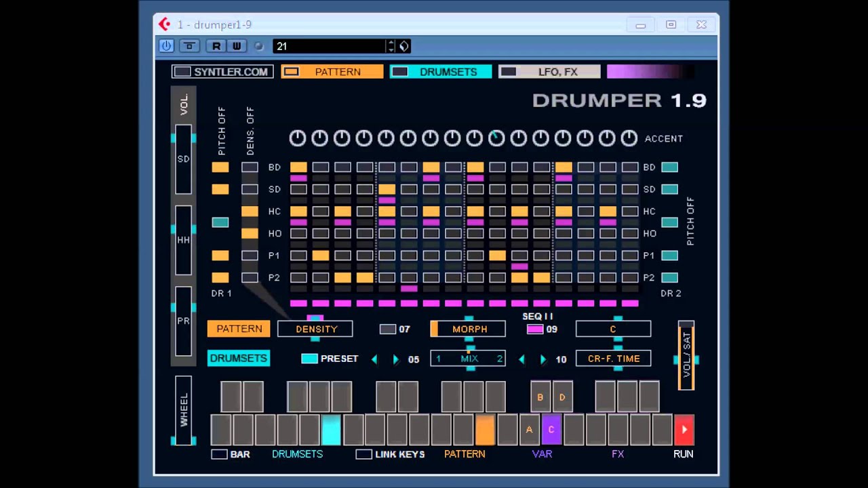Screen dimensions: 868x488
Task: Toggle P1 step 10 in the grid
Action: coord(497,256)
